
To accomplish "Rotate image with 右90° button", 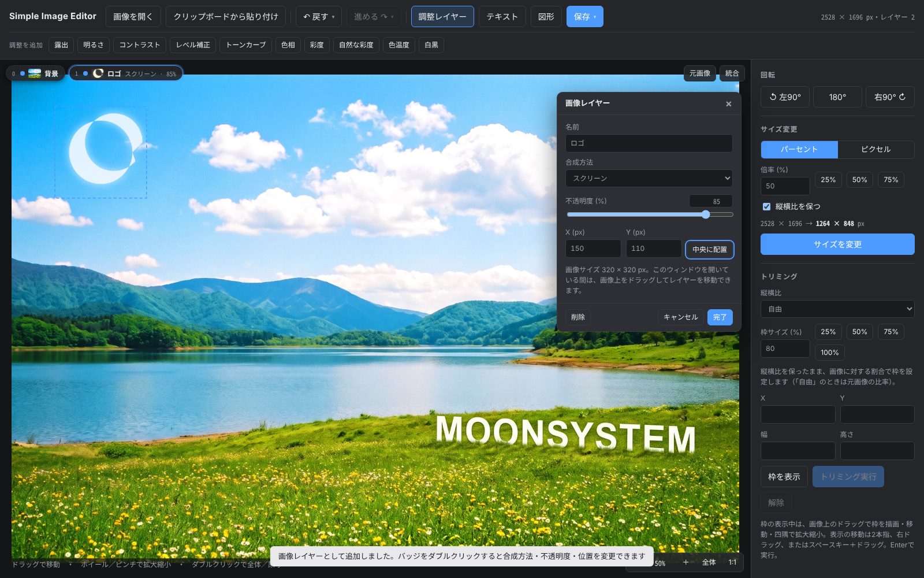I will tap(890, 97).
